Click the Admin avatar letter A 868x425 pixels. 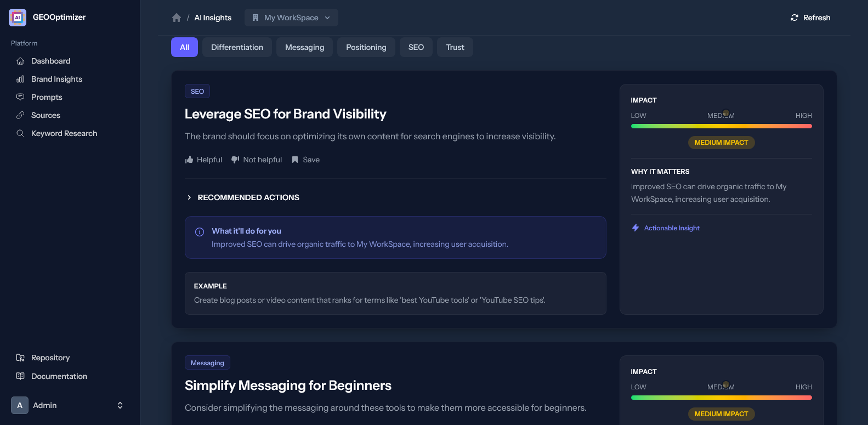point(20,405)
